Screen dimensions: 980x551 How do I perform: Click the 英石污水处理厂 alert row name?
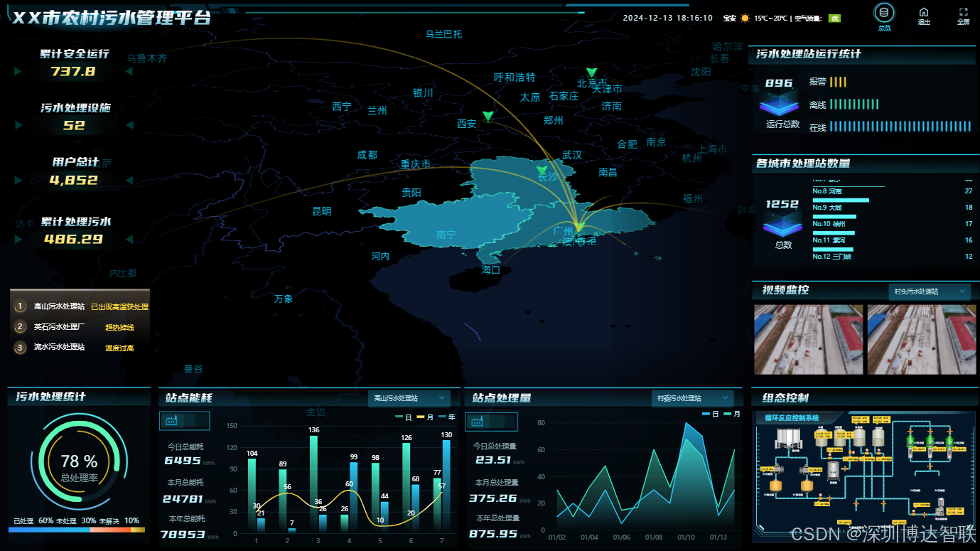[x=60, y=327]
